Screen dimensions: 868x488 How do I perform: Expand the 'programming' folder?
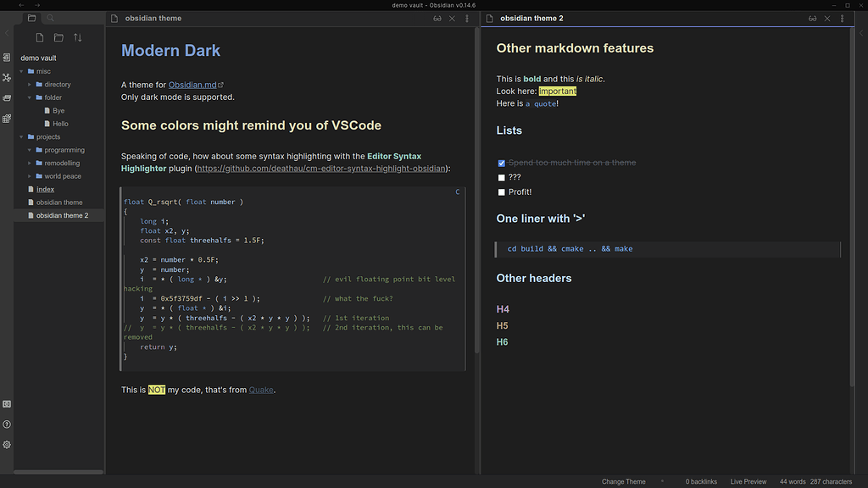31,149
